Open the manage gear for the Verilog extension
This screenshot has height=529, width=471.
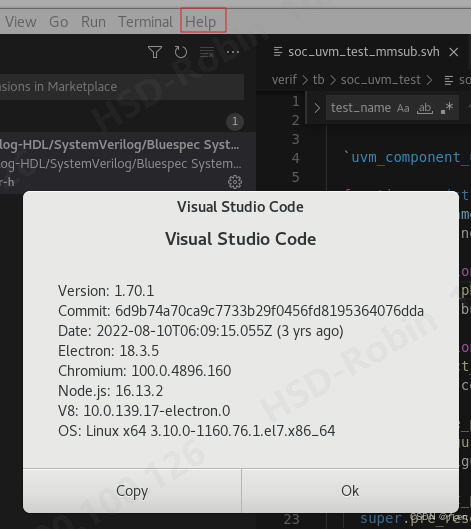(x=235, y=182)
